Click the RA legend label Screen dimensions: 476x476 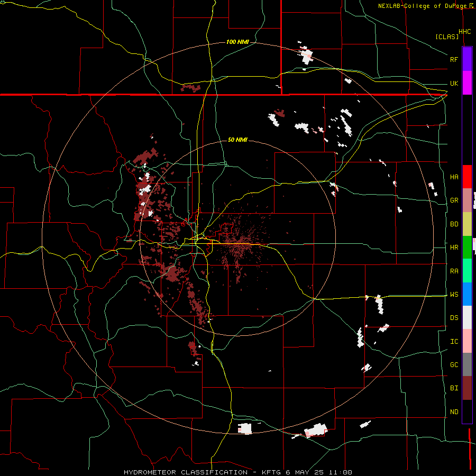[454, 271]
